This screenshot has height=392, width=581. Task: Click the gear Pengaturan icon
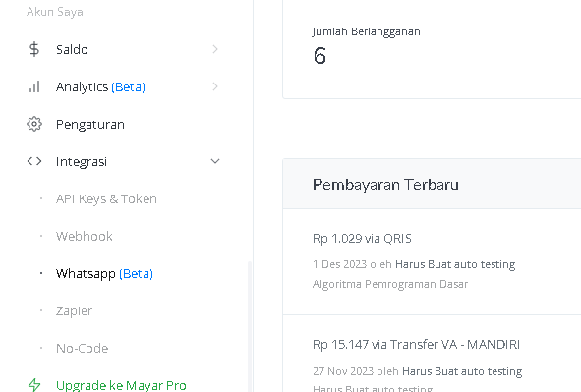coord(34,124)
